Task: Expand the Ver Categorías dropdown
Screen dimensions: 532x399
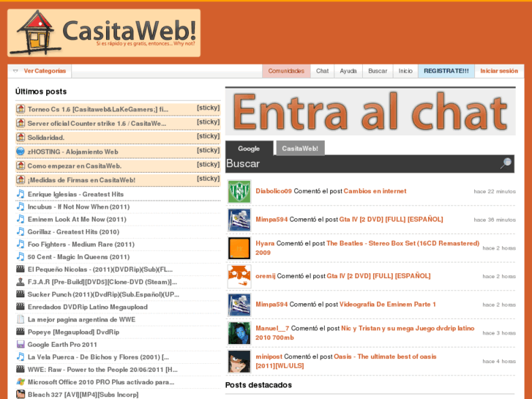Action: point(40,71)
